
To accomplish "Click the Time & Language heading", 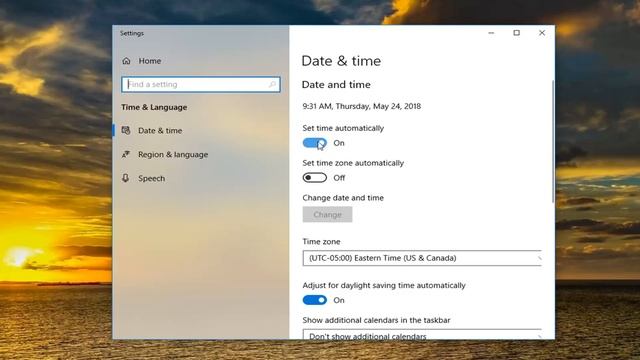I will click(154, 107).
